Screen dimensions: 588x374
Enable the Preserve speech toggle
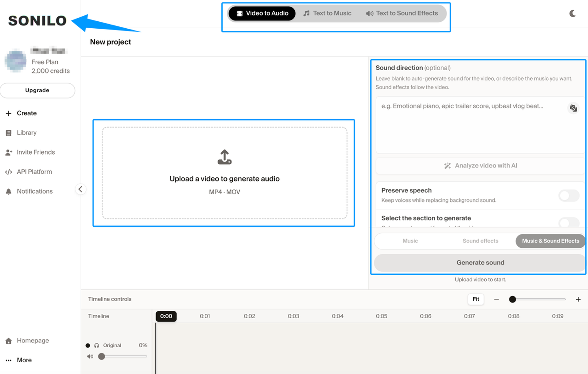[569, 195]
